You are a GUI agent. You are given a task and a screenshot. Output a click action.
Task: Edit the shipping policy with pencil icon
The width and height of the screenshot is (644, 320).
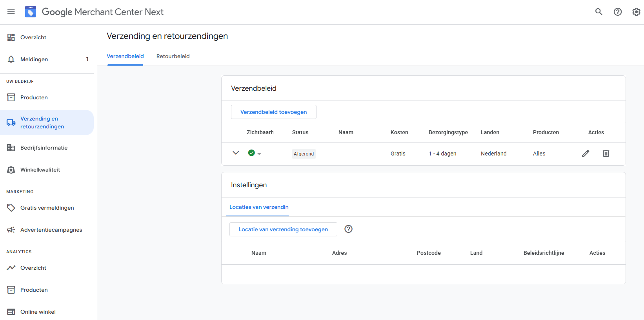585,154
